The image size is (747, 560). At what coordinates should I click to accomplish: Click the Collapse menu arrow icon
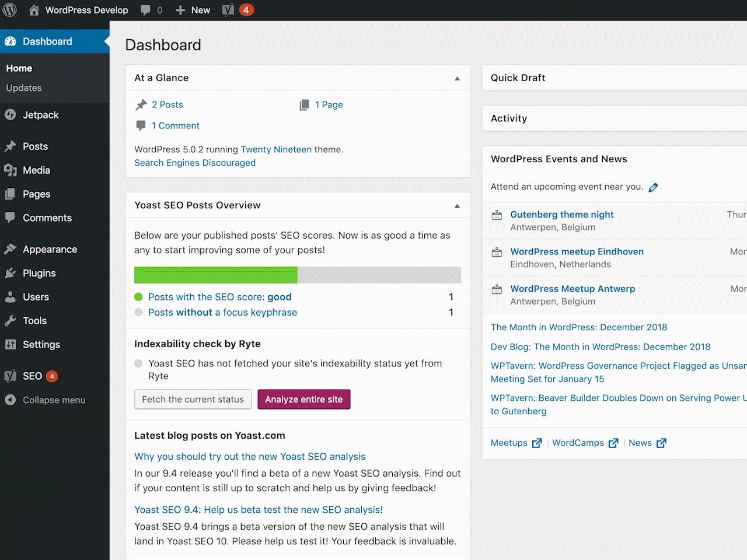[11, 400]
